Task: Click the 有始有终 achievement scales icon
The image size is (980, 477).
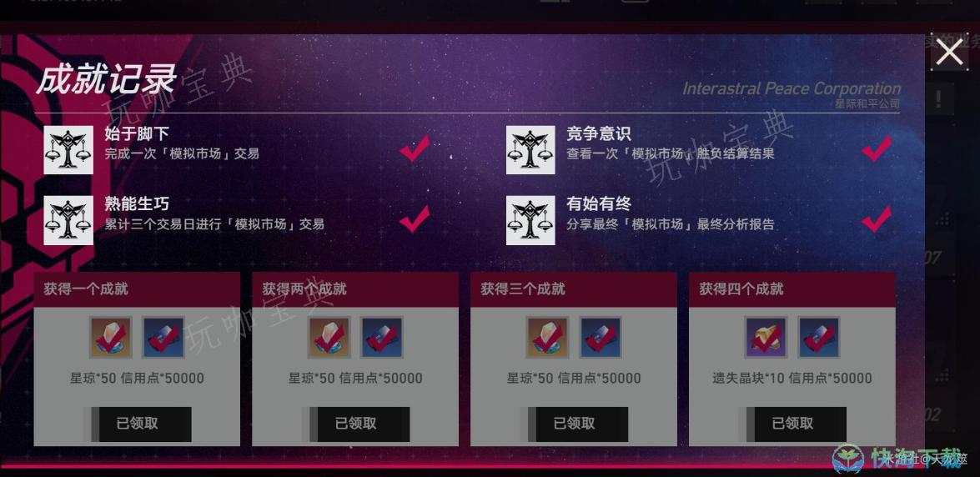Action: [530, 220]
